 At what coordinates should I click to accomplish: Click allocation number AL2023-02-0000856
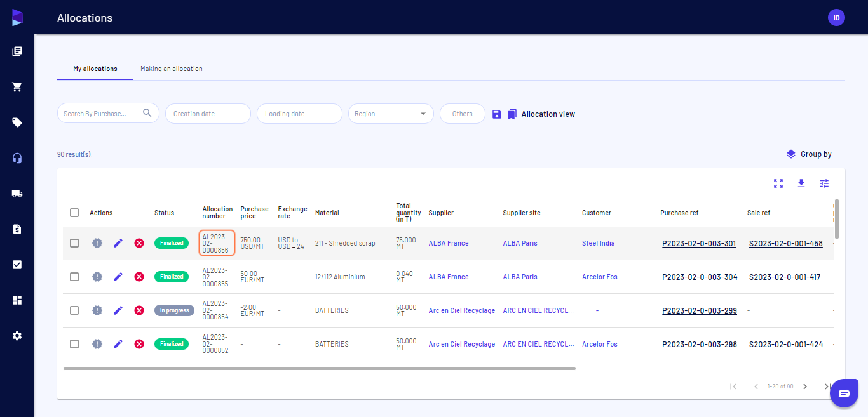coord(217,243)
